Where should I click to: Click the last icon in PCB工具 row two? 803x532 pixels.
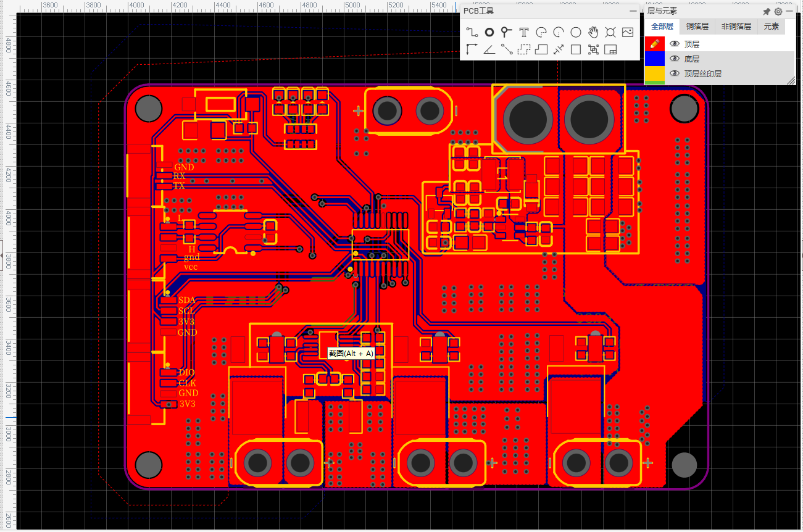pos(610,50)
